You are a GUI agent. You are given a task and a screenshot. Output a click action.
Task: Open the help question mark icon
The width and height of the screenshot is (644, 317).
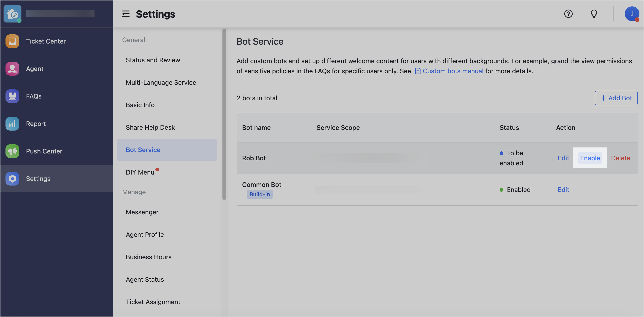(x=568, y=14)
